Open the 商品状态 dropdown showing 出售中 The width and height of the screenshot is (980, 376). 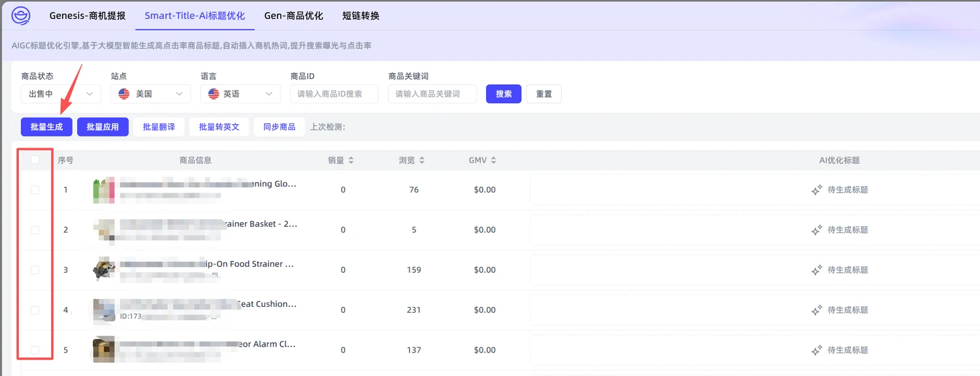[x=61, y=94]
